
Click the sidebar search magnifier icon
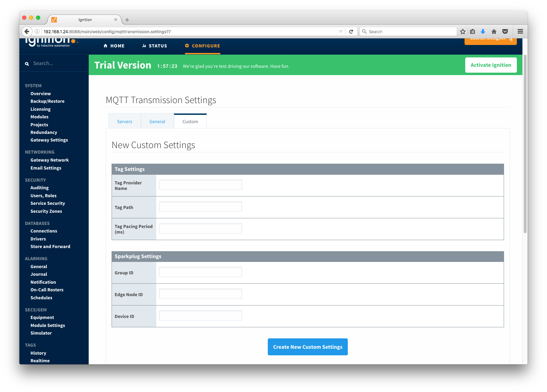click(x=27, y=64)
